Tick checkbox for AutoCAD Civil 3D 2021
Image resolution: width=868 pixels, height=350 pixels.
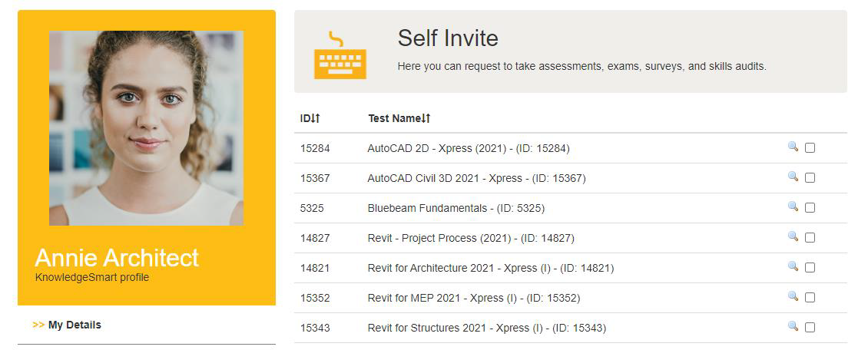(x=810, y=178)
